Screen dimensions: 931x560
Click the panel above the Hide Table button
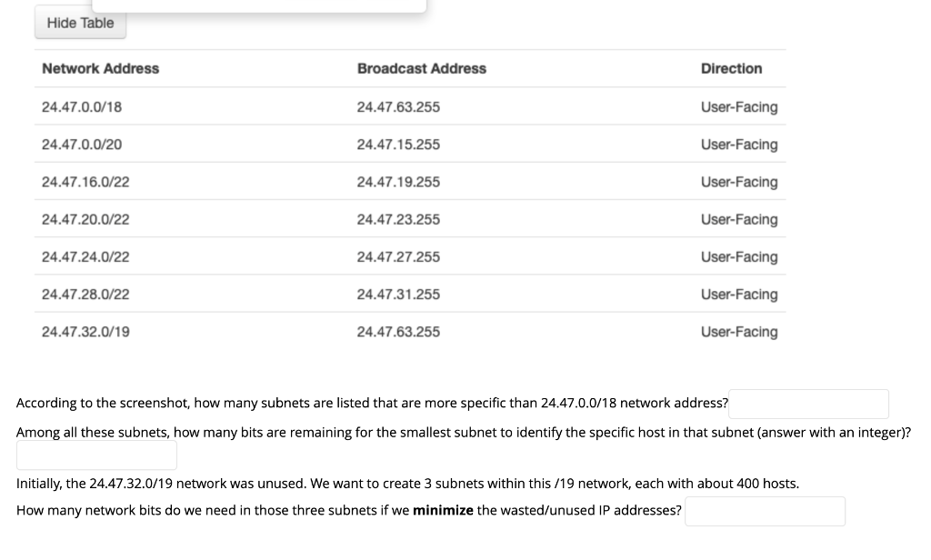click(x=258, y=4)
